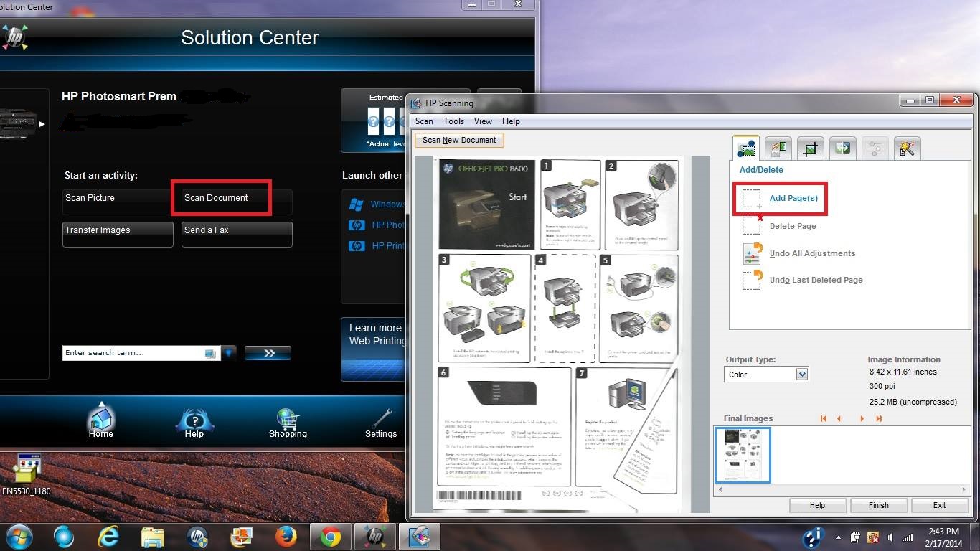Open Internet Explorer from the taskbar
Screen dimensions: 980x551
(108, 537)
